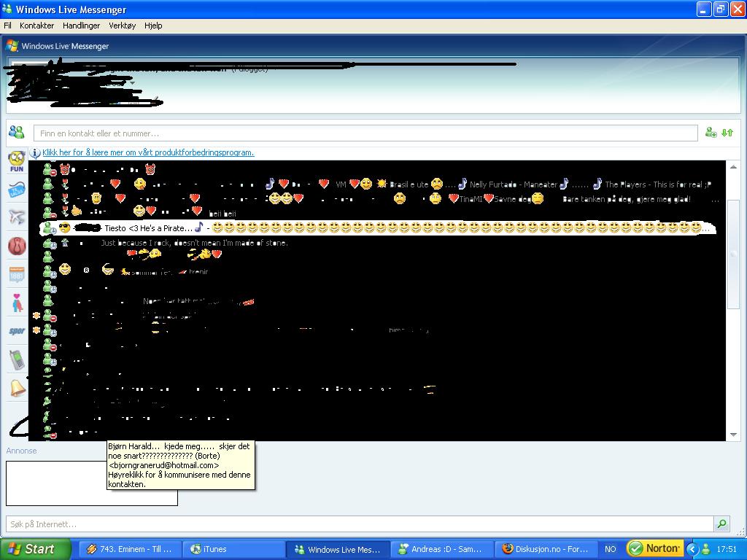This screenshot has height=560, width=747.
Task: Click the advertisement box under Annonse
Action: click(92, 483)
